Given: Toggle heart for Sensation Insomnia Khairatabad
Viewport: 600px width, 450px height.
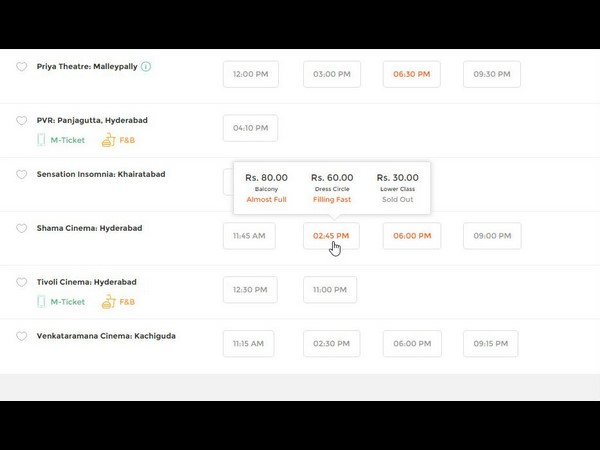Looking at the screenshot, I should pos(21,175).
